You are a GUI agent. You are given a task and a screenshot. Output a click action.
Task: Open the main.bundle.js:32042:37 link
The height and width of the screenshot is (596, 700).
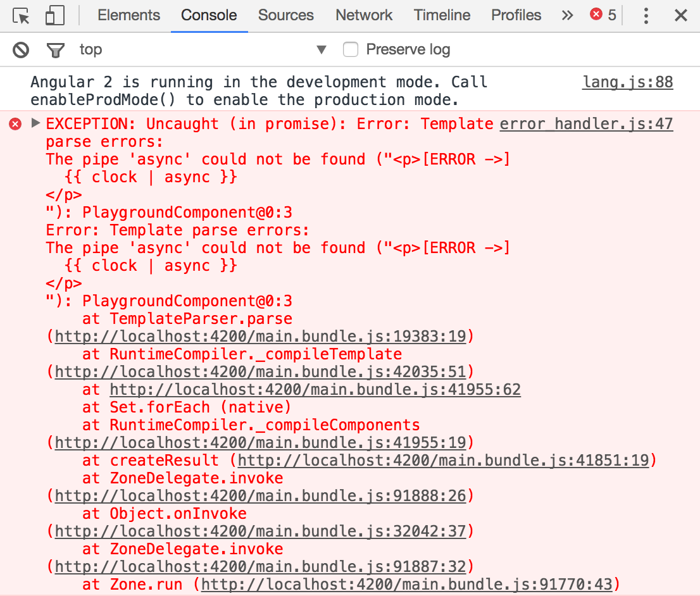pos(260,531)
